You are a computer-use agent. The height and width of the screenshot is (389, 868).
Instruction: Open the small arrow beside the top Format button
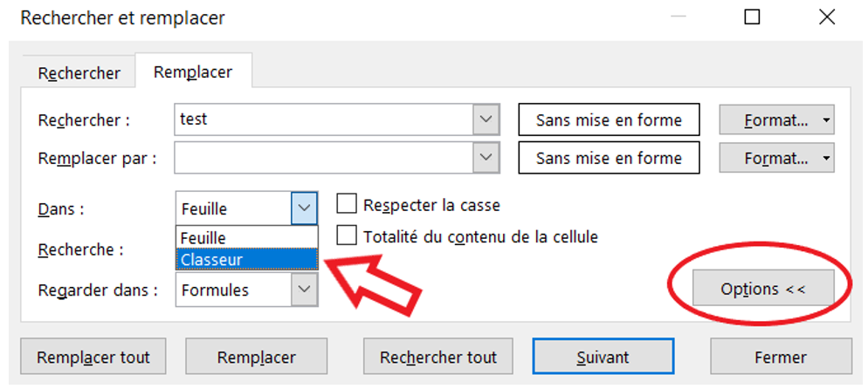(826, 119)
